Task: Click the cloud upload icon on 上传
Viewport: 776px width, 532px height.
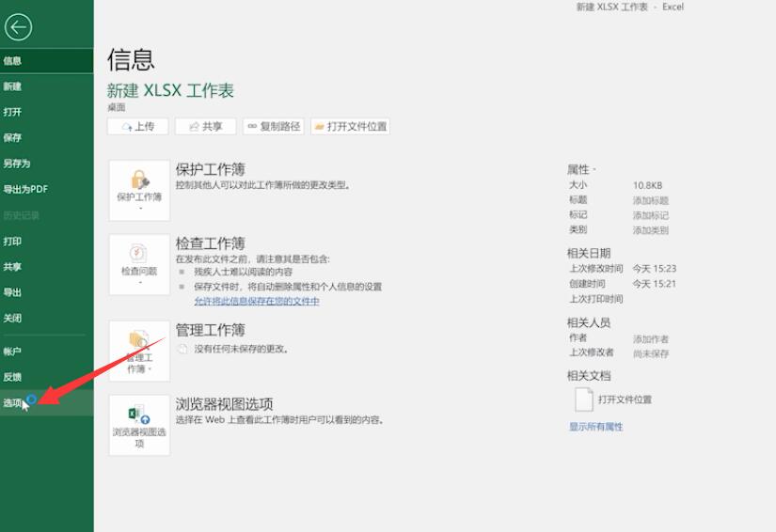Action: click(x=127, y=127)
